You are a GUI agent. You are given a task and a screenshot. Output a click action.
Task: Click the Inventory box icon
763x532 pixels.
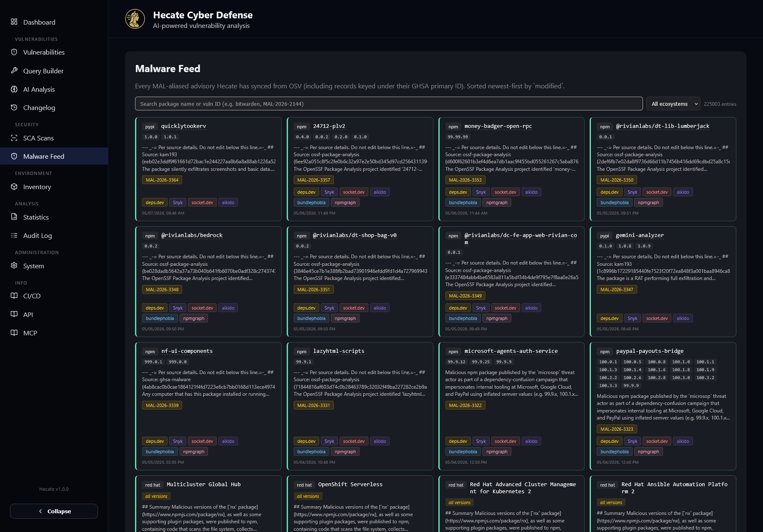pyautogui.click(x=14, y=187)
